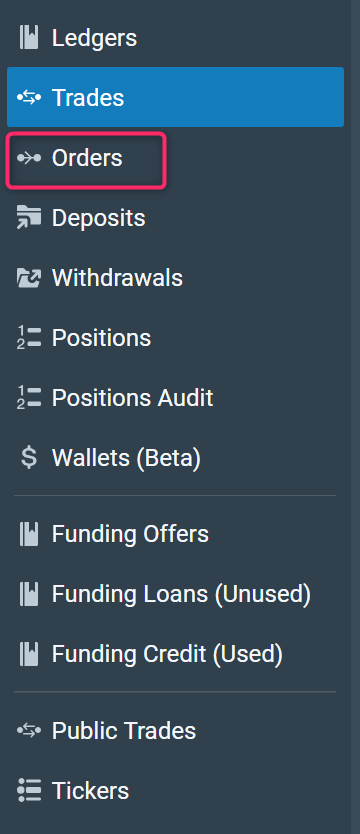View the Public Trades section

175,731
